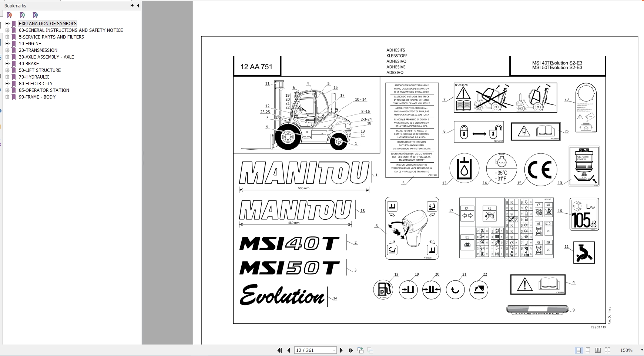Select the 80-ELECTRICITY bookmark
The image size is (644, 356).
[x=36, y=83]
